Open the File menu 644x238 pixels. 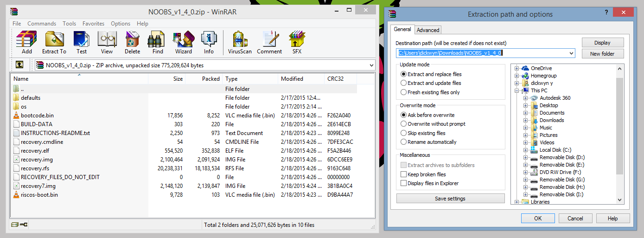[x=17, y=24]
